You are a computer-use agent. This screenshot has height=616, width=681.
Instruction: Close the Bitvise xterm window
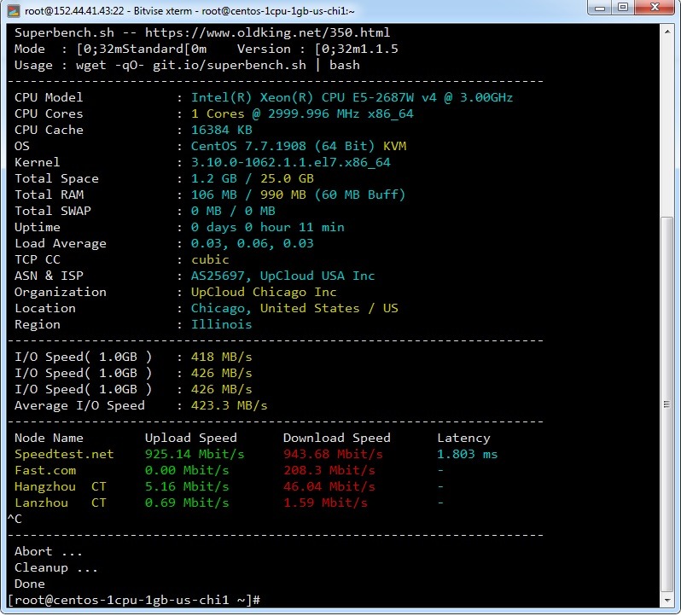click(x=655, y=9)
